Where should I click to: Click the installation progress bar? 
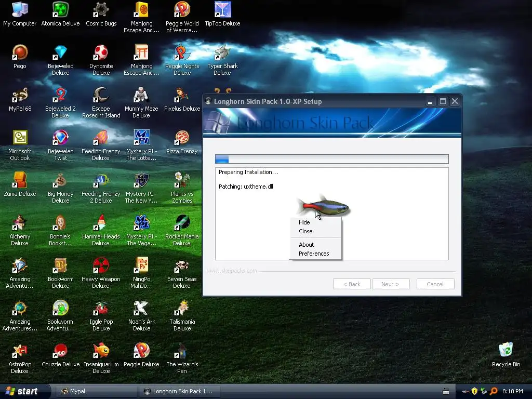(x=332, y=159)
